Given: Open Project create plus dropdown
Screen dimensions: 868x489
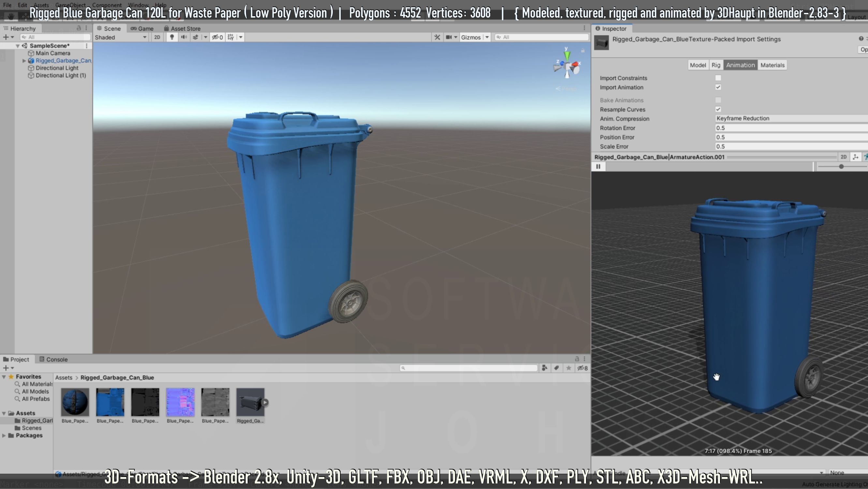Looking at the screenshot, I should tap(8, 368).
